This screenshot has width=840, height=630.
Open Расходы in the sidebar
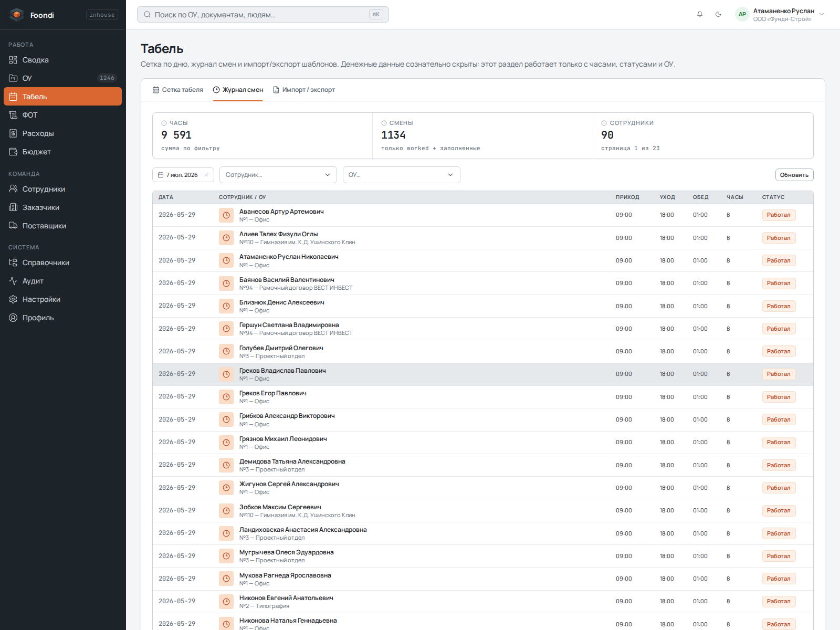point(63,133)
